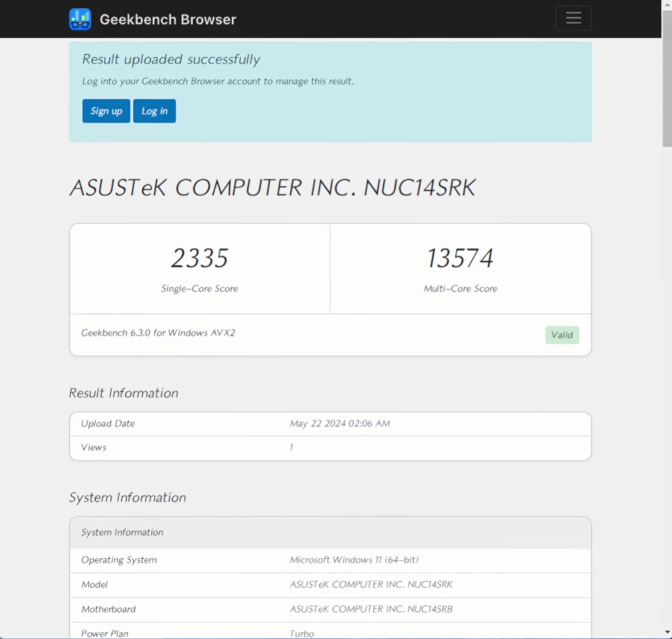Screen dimensions: 672x639
Task: Select the 2335 single-core score
Action: [199, 258]
